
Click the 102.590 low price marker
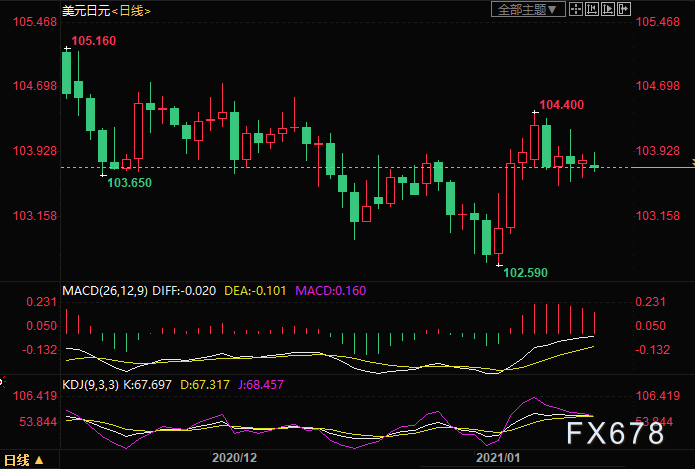(525, 272)
